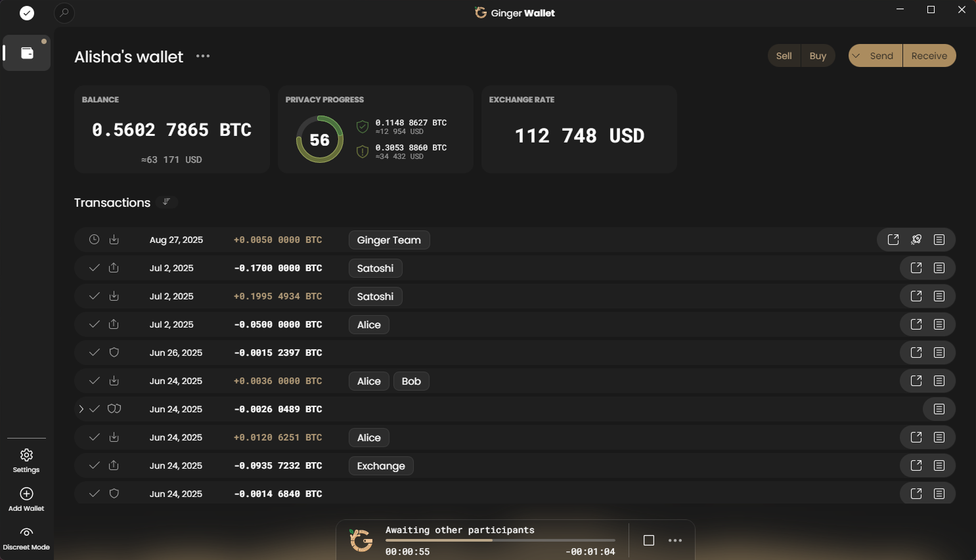976x560 pixels.
Task: Select the wallet icon in the sidebar
Action: coord(27,53)
